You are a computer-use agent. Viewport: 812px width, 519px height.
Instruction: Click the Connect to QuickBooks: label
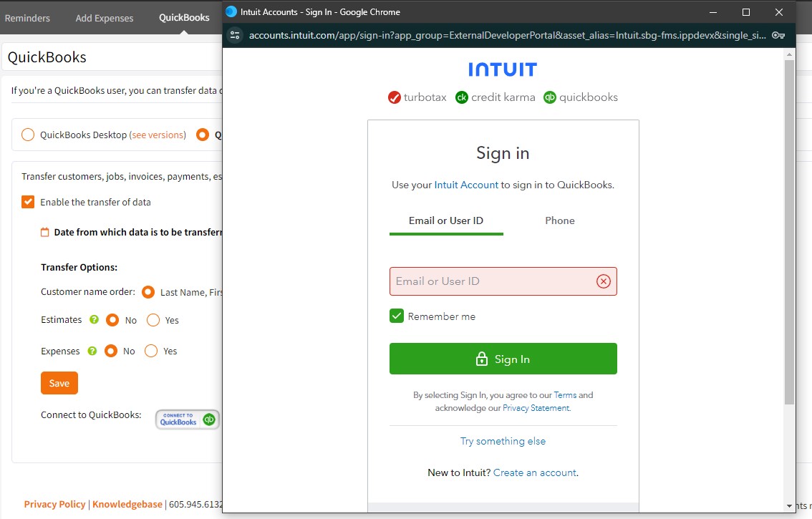tap(91, 415)
